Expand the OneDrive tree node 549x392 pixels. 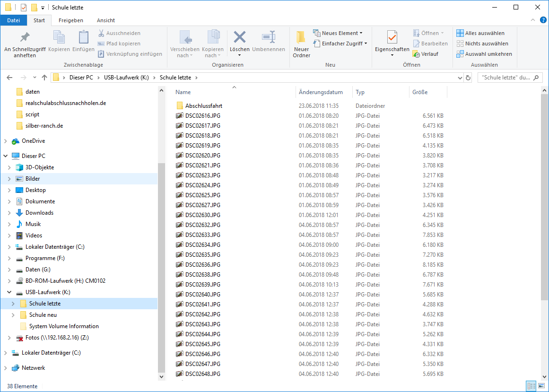[x=5, y=141]
